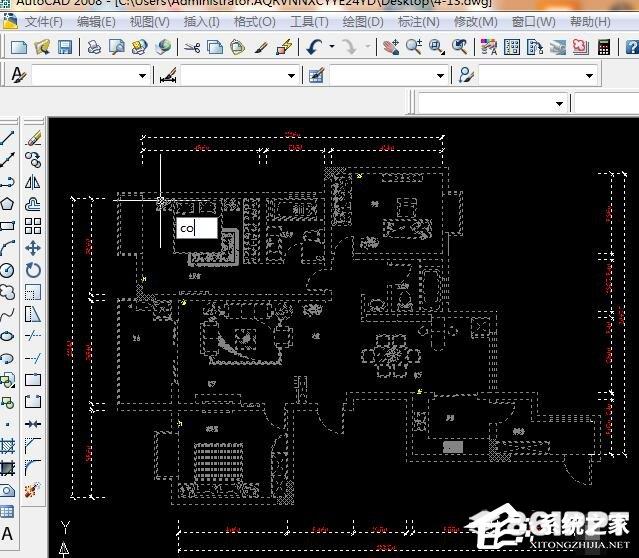Select the Zoom Window tool

(436, 47)
